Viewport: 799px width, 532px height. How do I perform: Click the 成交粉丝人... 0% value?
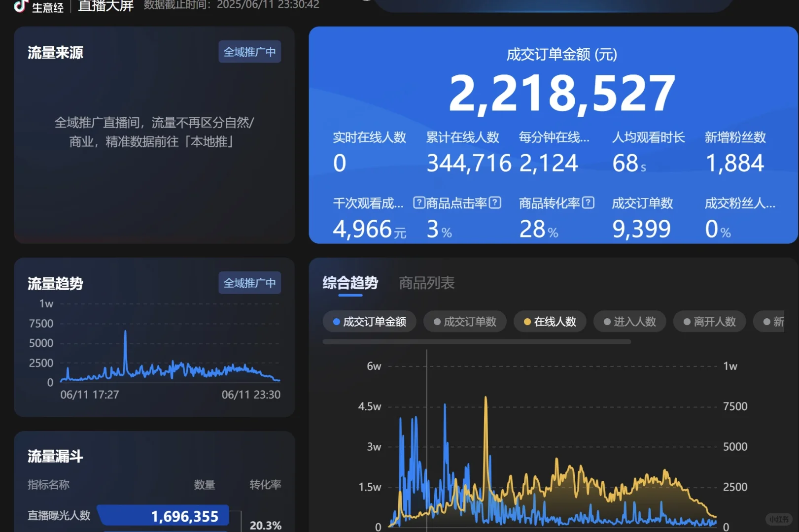(x=718, y=229)
